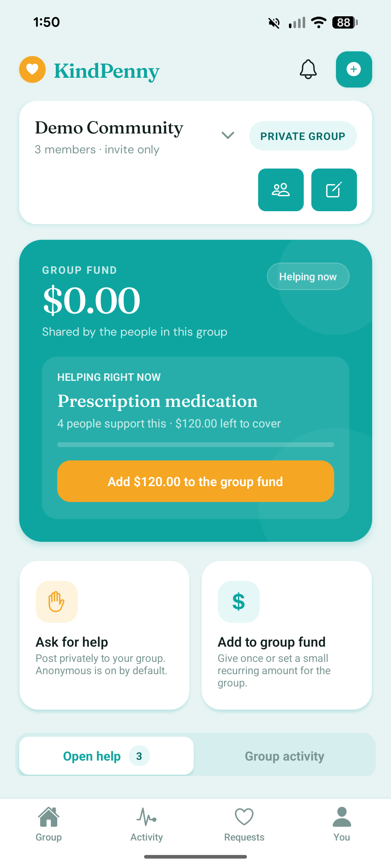
Task: Open the Prescription medication request
Action: (157, 401)
